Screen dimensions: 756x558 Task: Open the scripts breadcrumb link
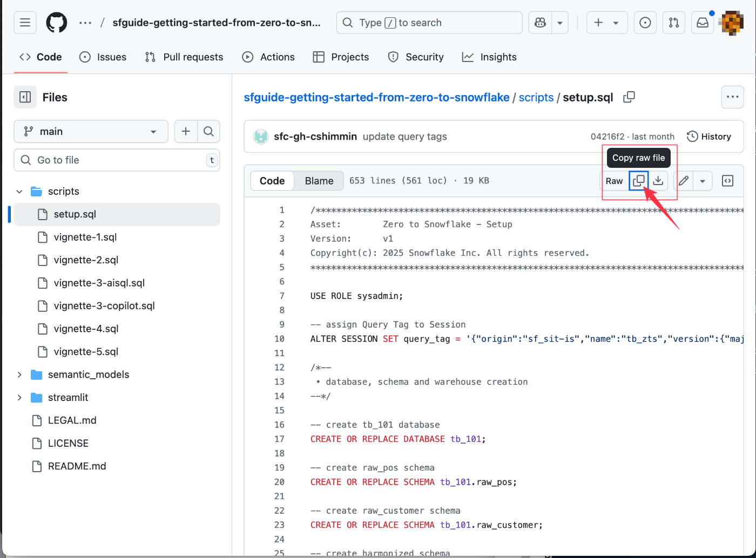(536, 97)
